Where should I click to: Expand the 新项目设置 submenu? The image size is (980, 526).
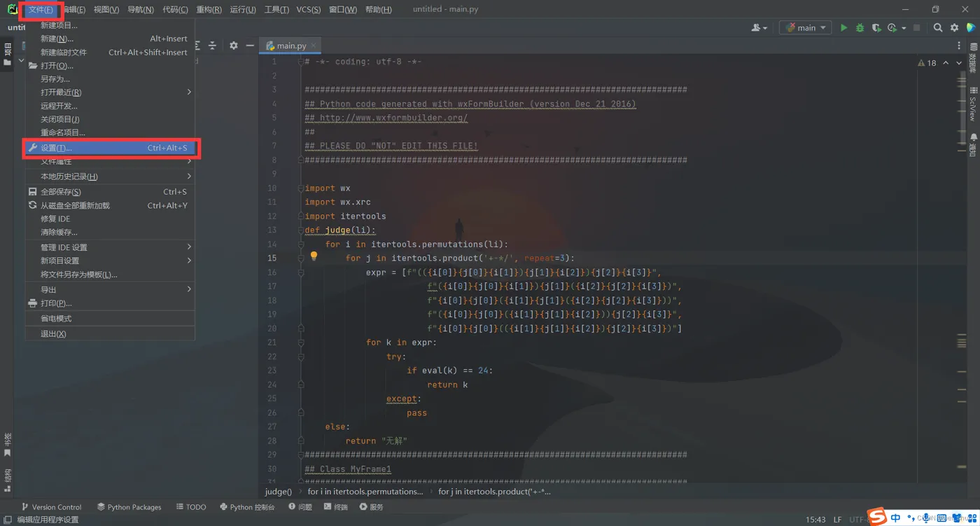tap(110, 261)
